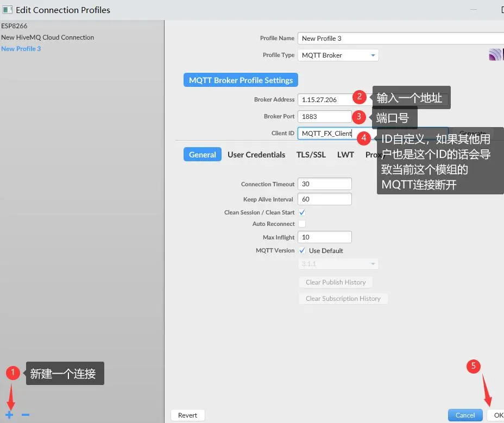
Task: Select the LWT tab
Action: pos(345,155)
